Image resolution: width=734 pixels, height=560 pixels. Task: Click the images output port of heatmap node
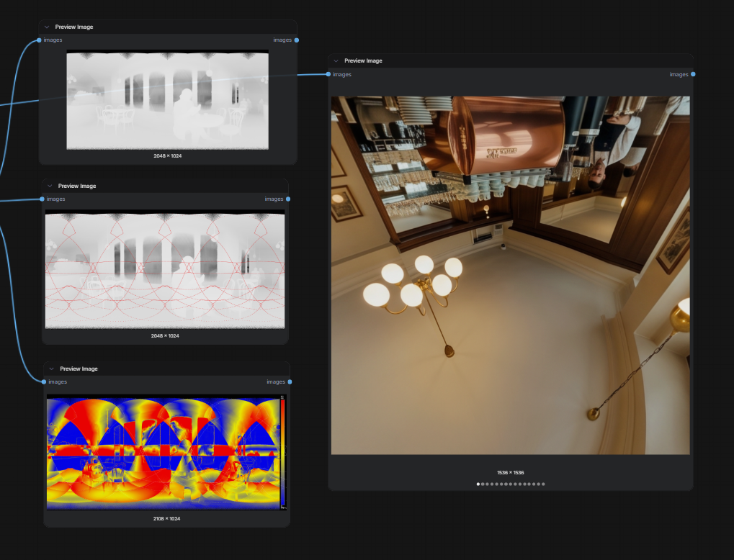(290, 382)
